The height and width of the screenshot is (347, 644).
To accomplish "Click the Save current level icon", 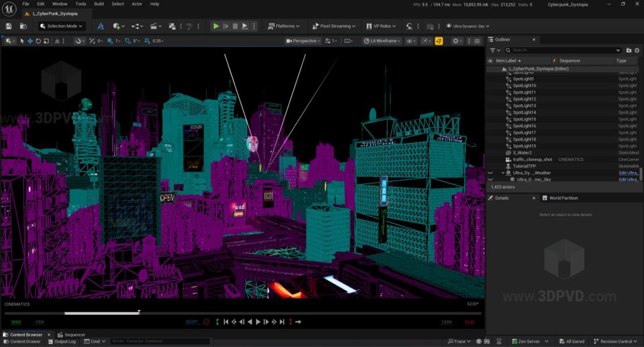I will click(x=9, y=26).
